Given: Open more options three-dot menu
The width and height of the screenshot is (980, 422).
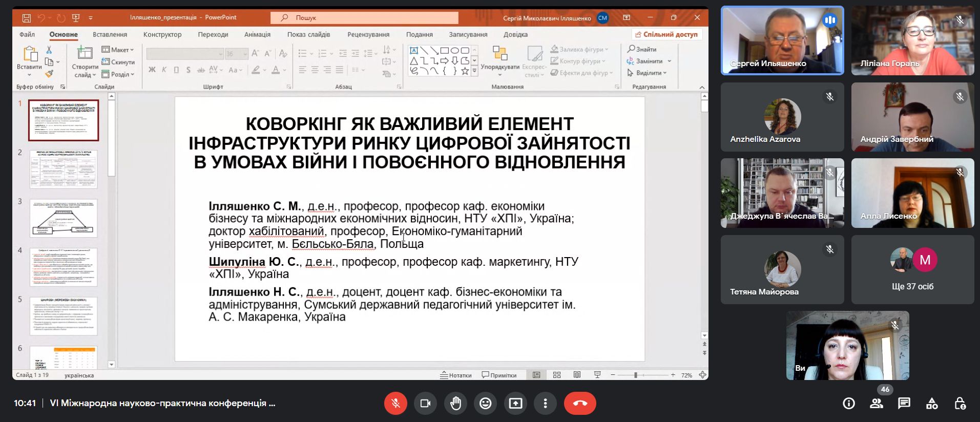Looking at the screenshot, I should [x=545, y=404].
